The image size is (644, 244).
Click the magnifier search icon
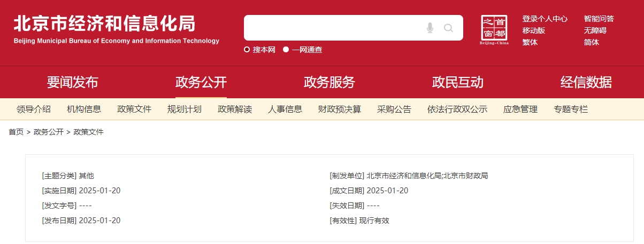click(x=448, y=28)
